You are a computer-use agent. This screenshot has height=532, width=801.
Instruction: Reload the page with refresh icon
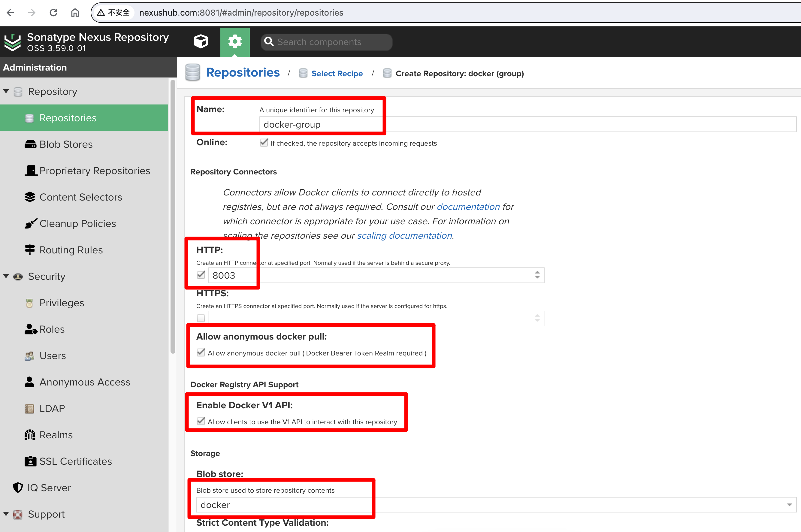(x=53, y=13)
